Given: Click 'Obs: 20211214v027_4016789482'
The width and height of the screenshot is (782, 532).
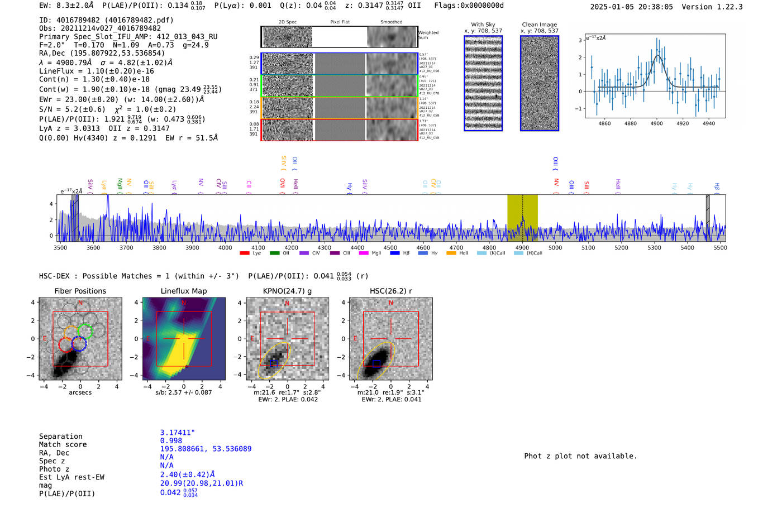Looking at the screenshot, I should click(x=100, y=28).
